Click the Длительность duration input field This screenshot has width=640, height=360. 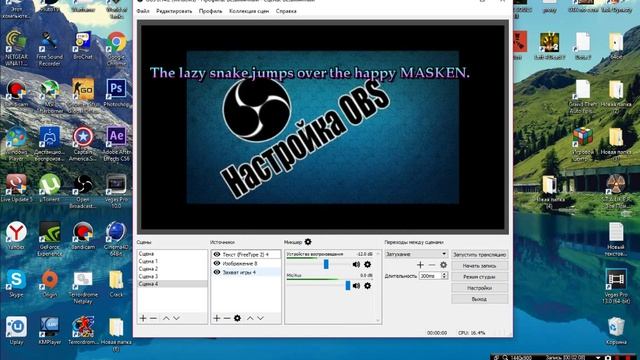(430, 276)
